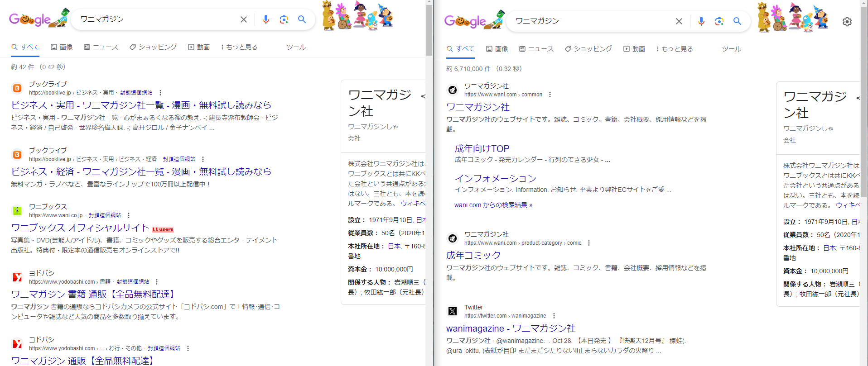This screenshot has width=868, height=366.
Task: Click the Twitter X favicon in right window
Action: tap(453, 311)
